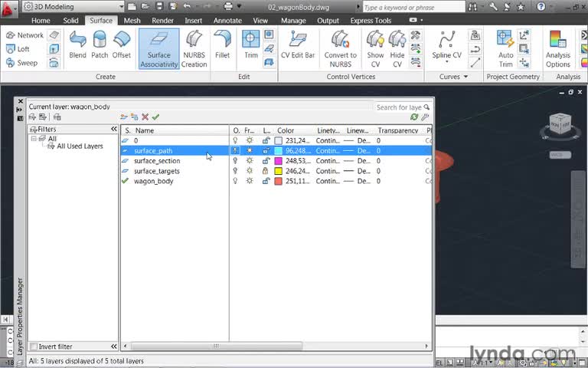Click the AutoCAD application menu button
This screenshot has height=368, width=588.
[x=8, y=8]
